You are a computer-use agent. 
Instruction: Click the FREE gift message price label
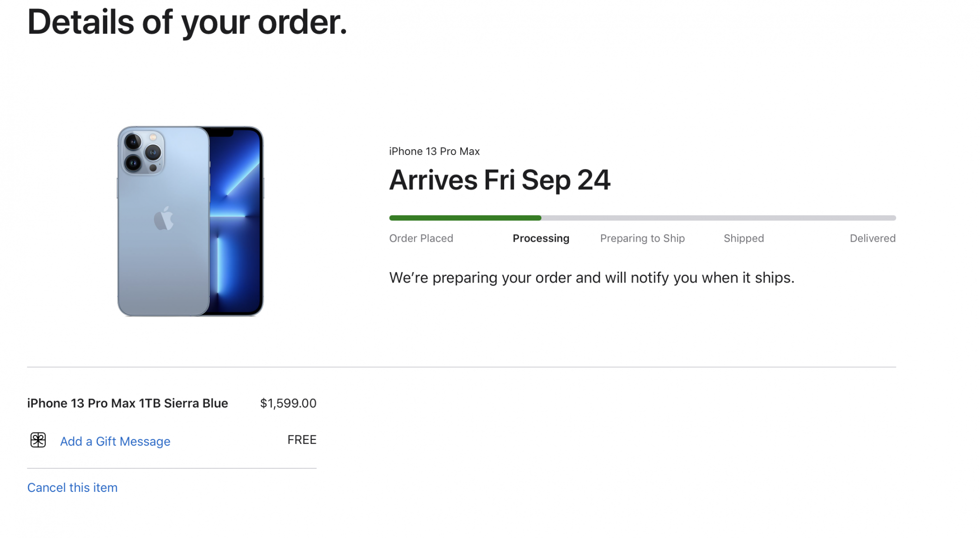[x=302, y=440]
